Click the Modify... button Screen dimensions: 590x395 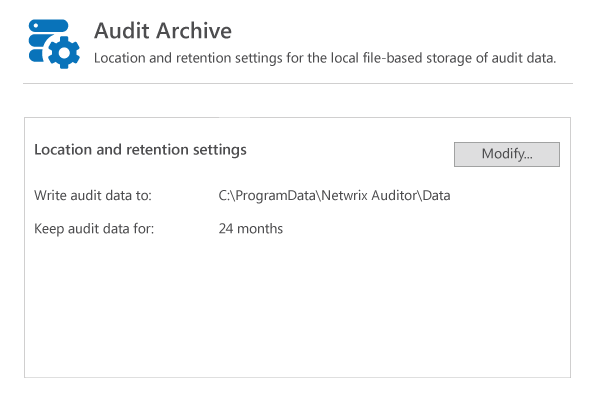click(x=506, y=154)
